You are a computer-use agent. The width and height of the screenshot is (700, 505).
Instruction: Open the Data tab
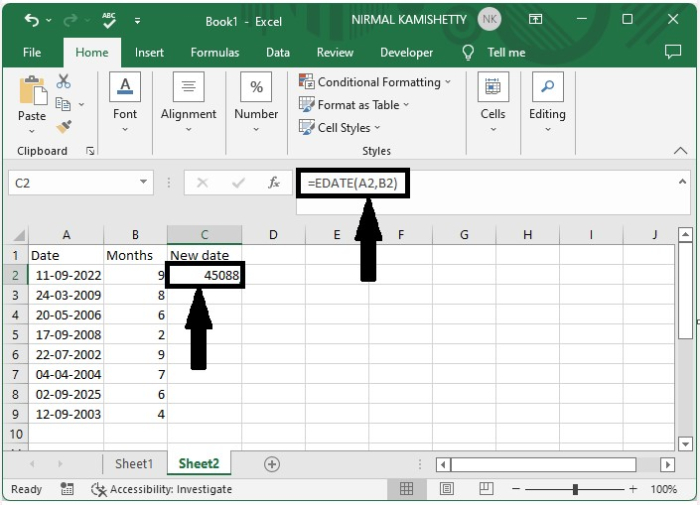click(278, 53)
